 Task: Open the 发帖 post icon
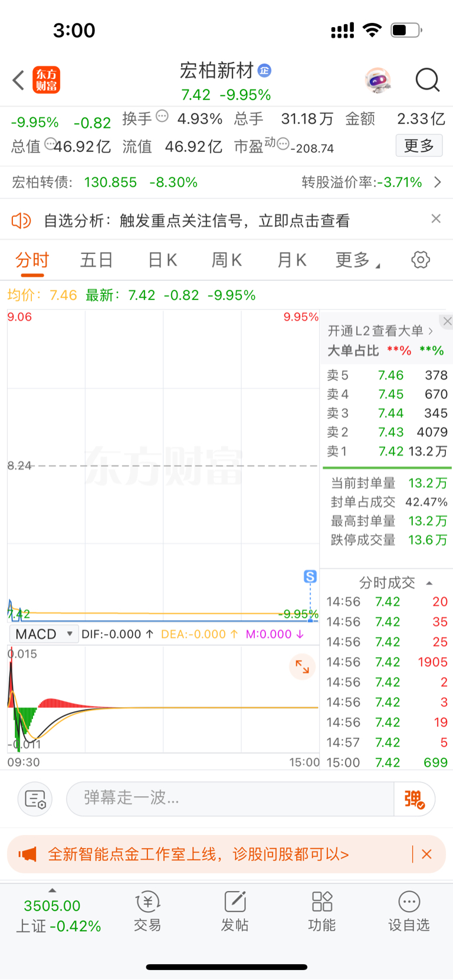pos(235,912)
